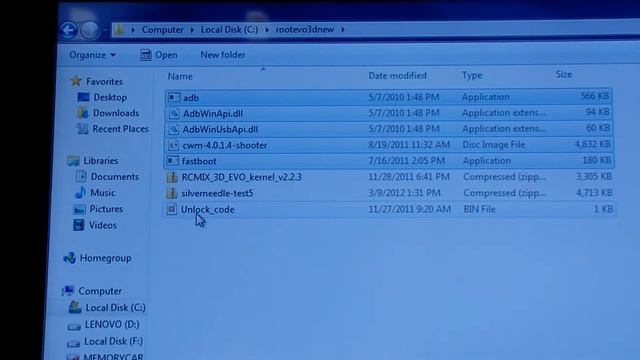
Task: Go to Downloads in Favorites
Action: 116,113
